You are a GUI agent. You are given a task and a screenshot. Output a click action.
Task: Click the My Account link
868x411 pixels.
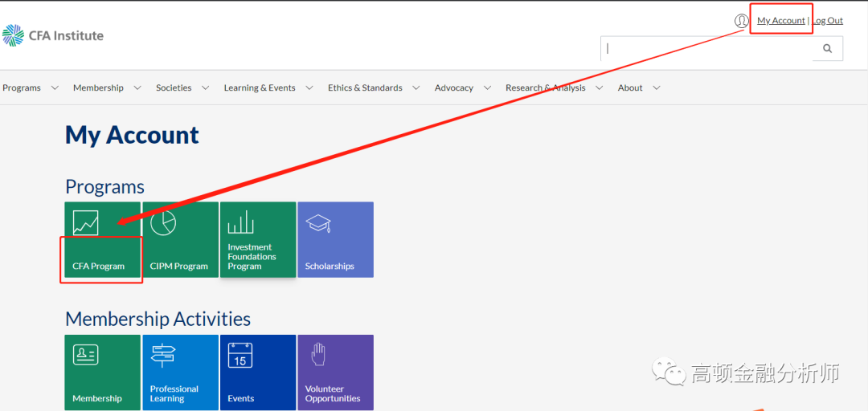pyautogui.click(x=781, y=20)
